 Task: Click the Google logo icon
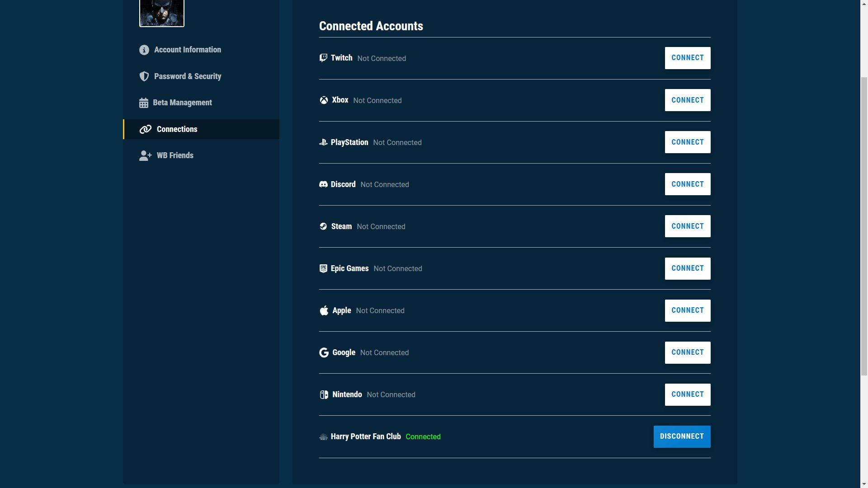click(x=324, y=352)
